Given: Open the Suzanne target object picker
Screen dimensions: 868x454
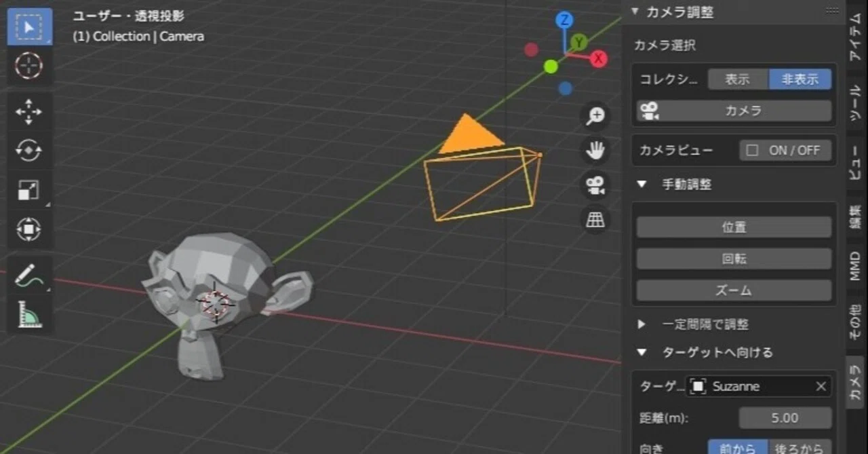Looking at the screenshot, I should (x=759, y=387).
